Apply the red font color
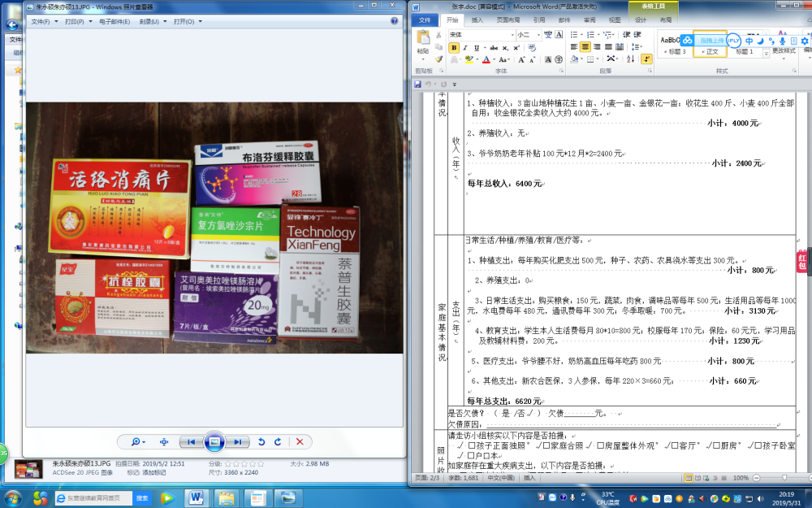The image size is (812, 508). tap(486, 59)
